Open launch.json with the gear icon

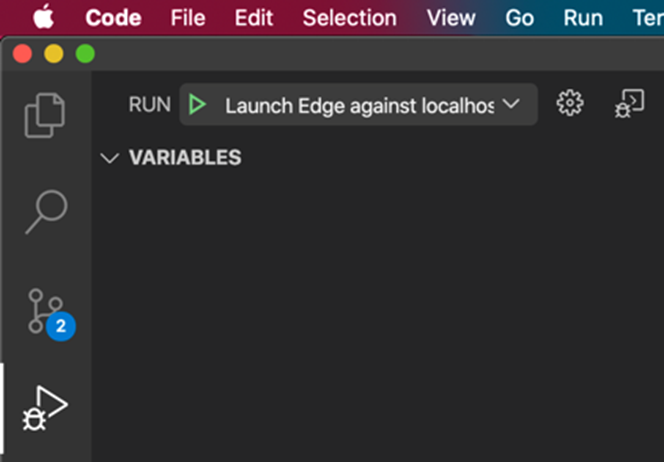coord(570,104)
